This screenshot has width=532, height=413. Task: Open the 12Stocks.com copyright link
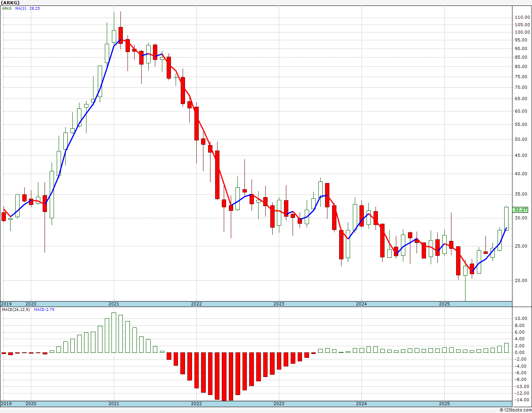[515, 410]
